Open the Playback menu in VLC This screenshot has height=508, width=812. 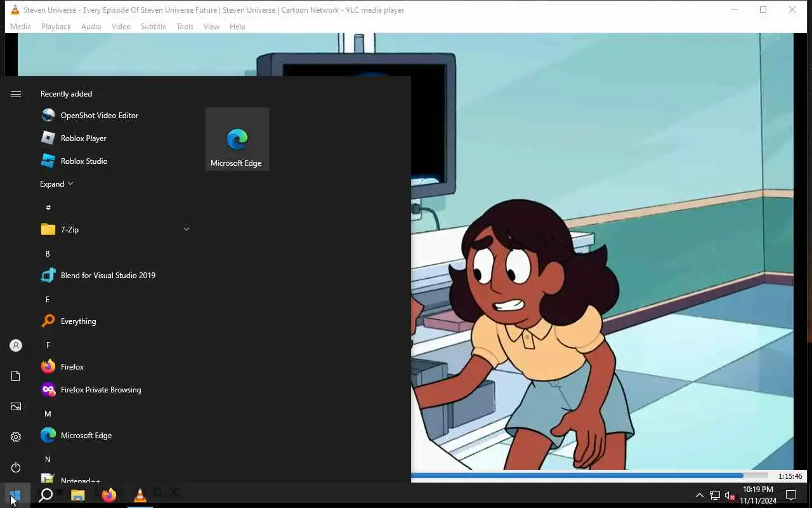pos(56,27)
